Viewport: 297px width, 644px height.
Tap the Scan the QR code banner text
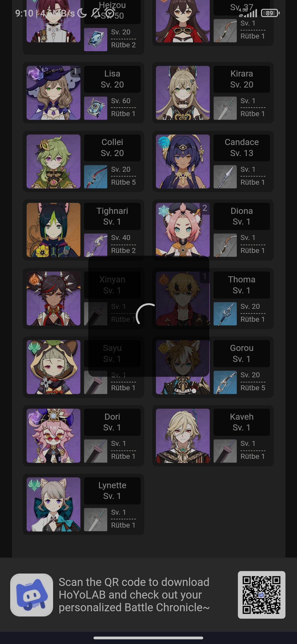point(134,595)
